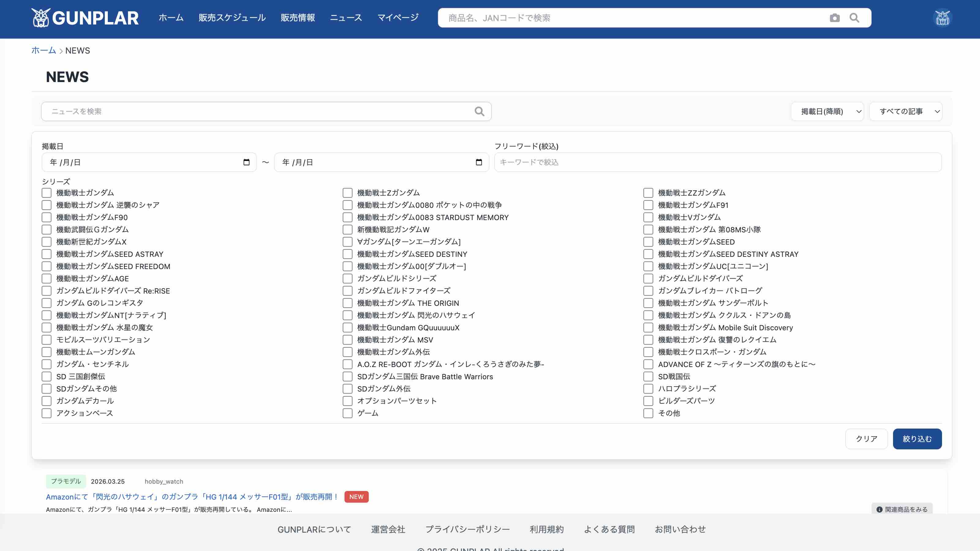Open the user avatar menu
980x551 pixels.
tap(942, 18)
